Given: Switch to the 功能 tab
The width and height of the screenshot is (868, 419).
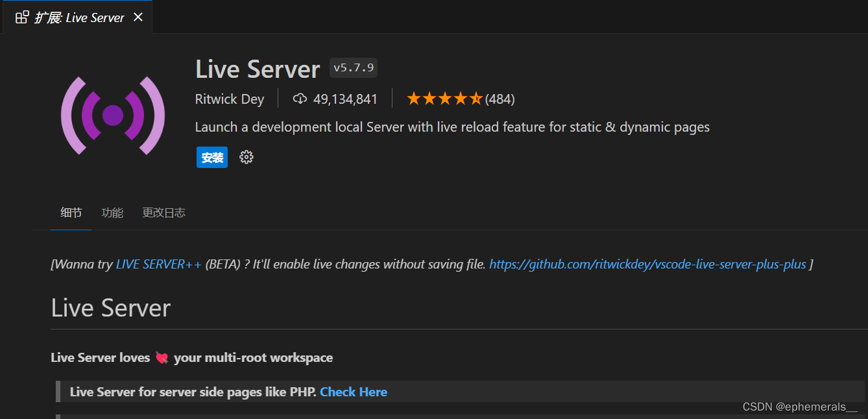Looking at the screenshot, I should (x=112, y=213).
